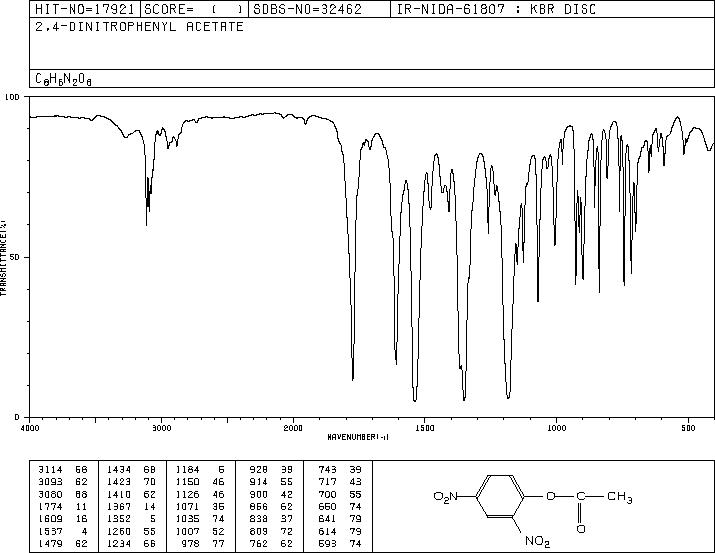Image resolution: width=715 pixels, height=553 pixels.
Task: Click the TRANSMITTANCE y-axis title
Action: coord(3,257)
